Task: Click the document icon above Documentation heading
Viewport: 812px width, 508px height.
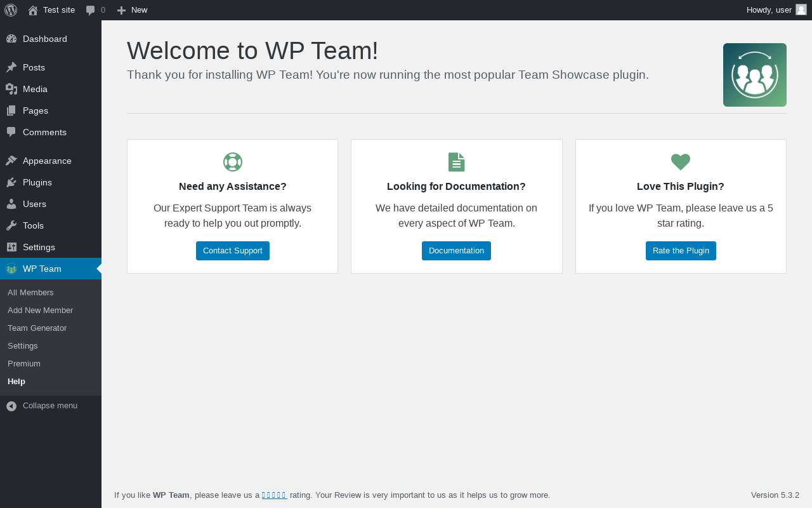Action: (457, 162)
